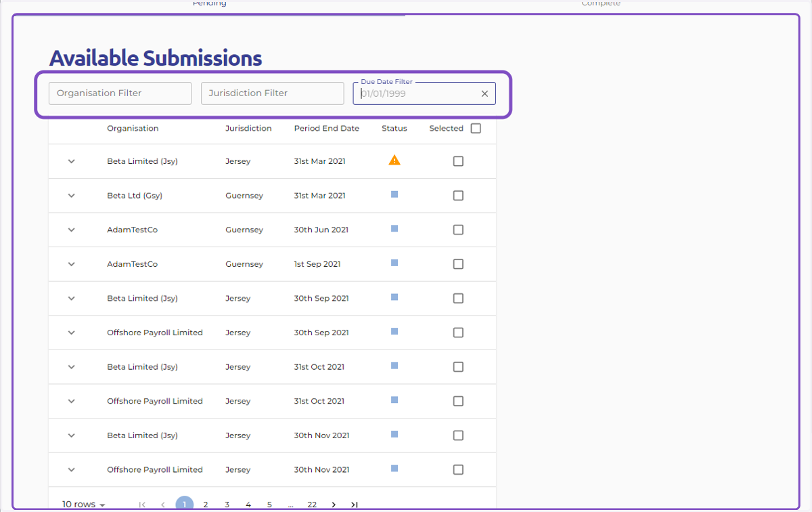Select Offshore Payroll Limited 30th Sep 2021 checkbox
The image size is (812, 512).
click(458, 333)
